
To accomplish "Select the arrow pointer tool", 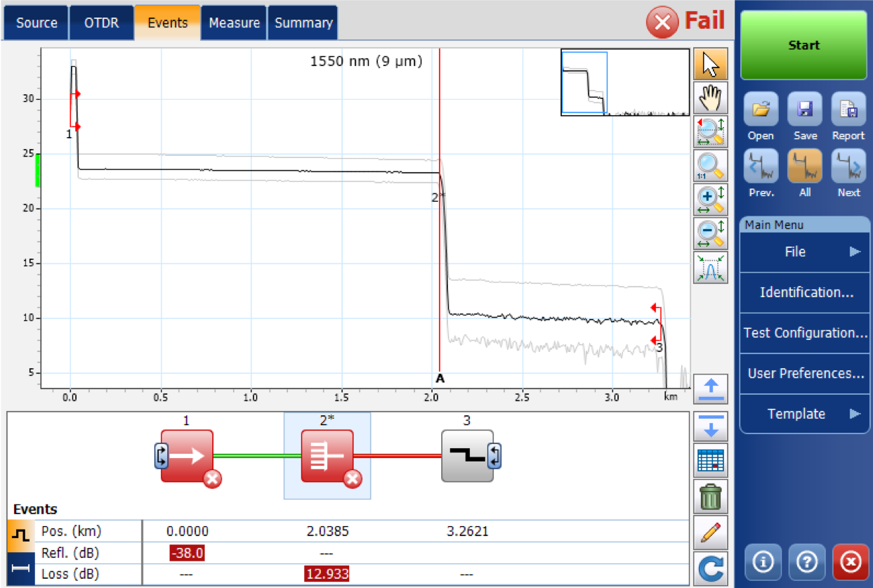I will [710, 65].
